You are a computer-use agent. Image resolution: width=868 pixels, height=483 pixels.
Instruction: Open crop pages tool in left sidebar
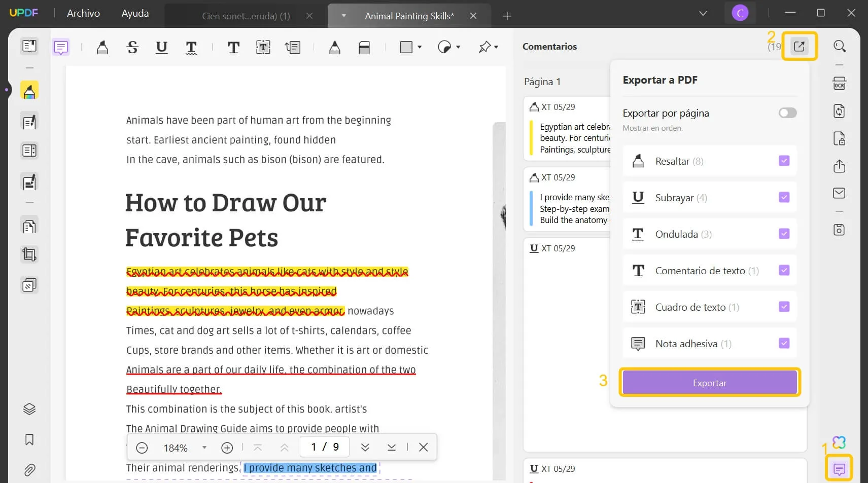(29, 254)
